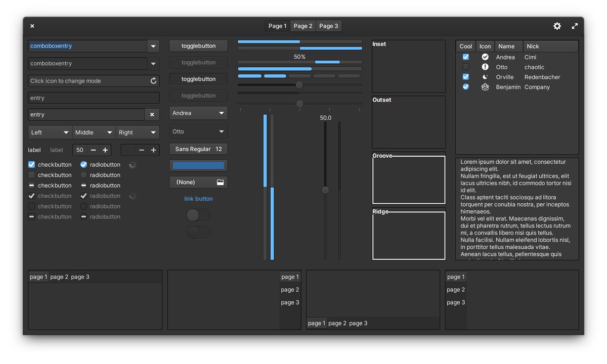Image resolution: width=607 pixels, height=364 pixels.
Task: Click the top horizontal slider knob
Action: pos(299,85)
